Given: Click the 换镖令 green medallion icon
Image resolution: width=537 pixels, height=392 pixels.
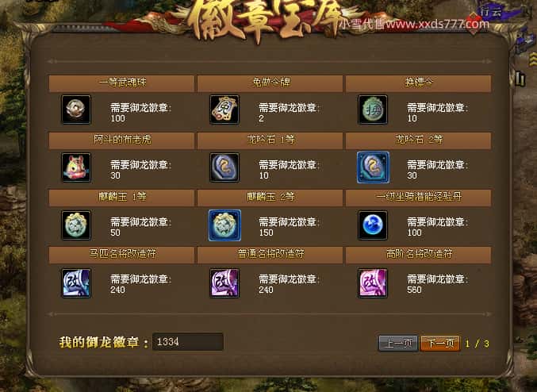Looking at the screenshot, I should click(x=373, y=110).
